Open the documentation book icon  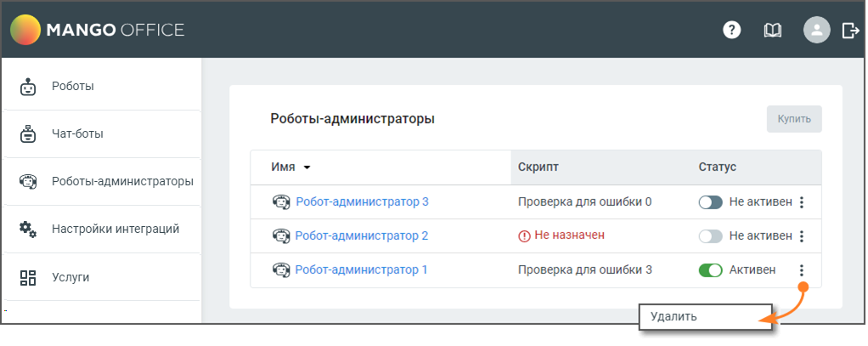click(772, 30)
